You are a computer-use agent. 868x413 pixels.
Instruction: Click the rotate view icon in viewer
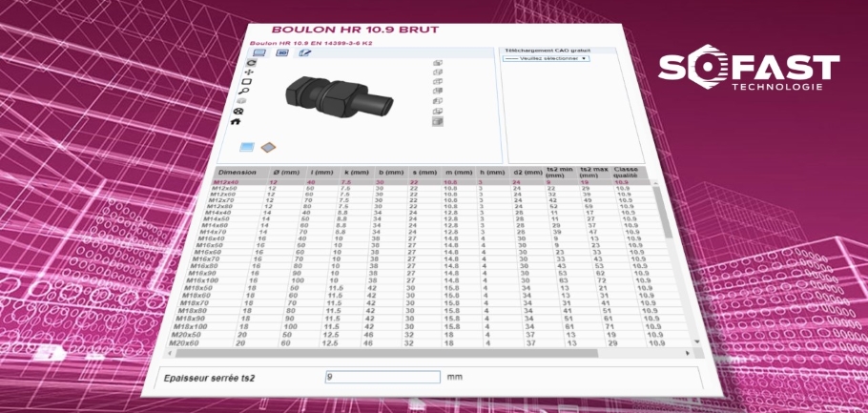[251, 63]
